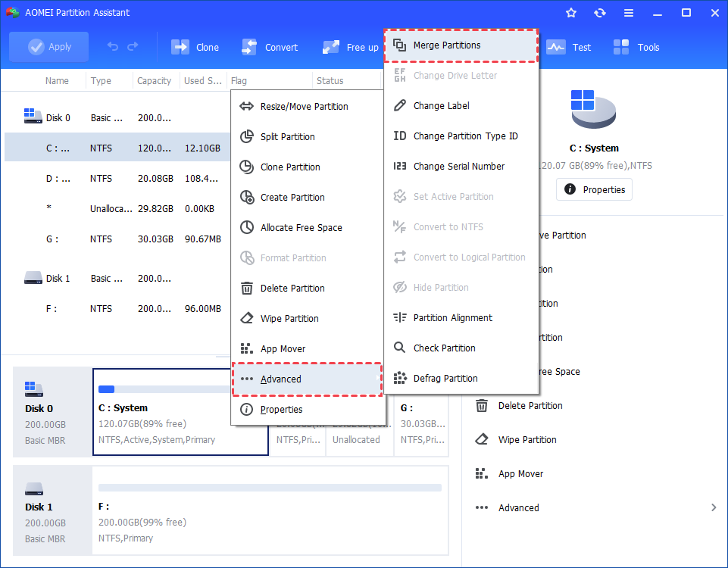
Task: Click the Apply button
Action: coord(48,47)
